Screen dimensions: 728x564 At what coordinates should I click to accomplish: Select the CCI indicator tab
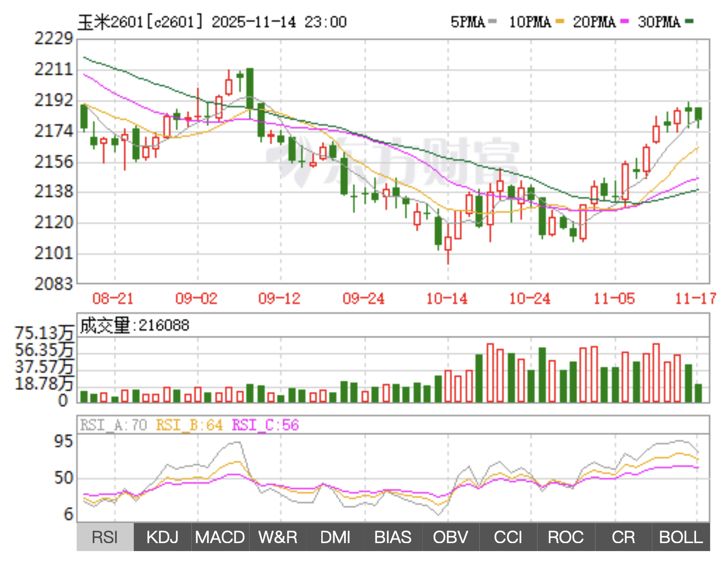[508, 537]
